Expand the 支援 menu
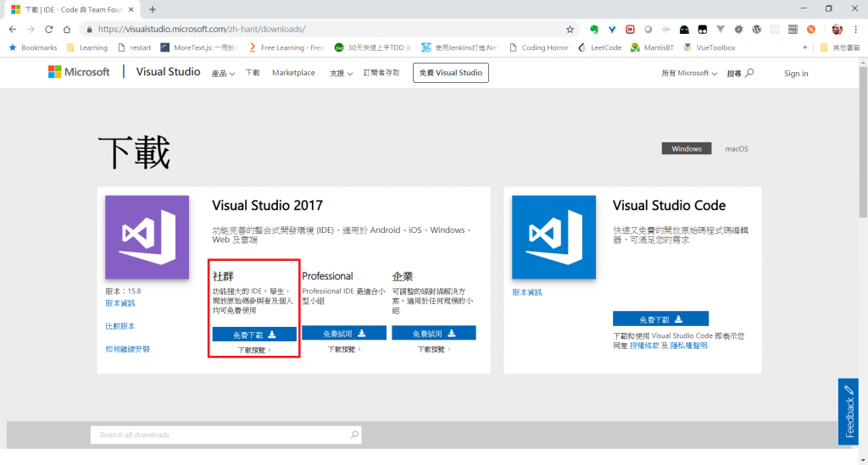Screen dimensions: 868x465 [341, 73]
